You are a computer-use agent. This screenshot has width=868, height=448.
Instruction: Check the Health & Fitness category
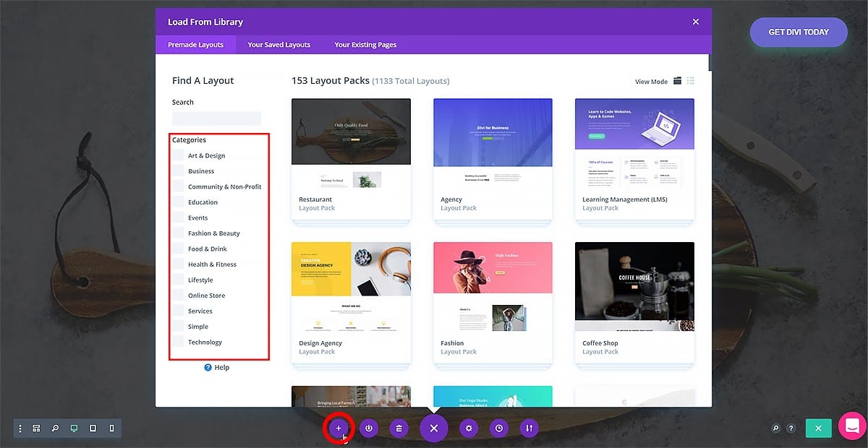(x=178, y=264)
